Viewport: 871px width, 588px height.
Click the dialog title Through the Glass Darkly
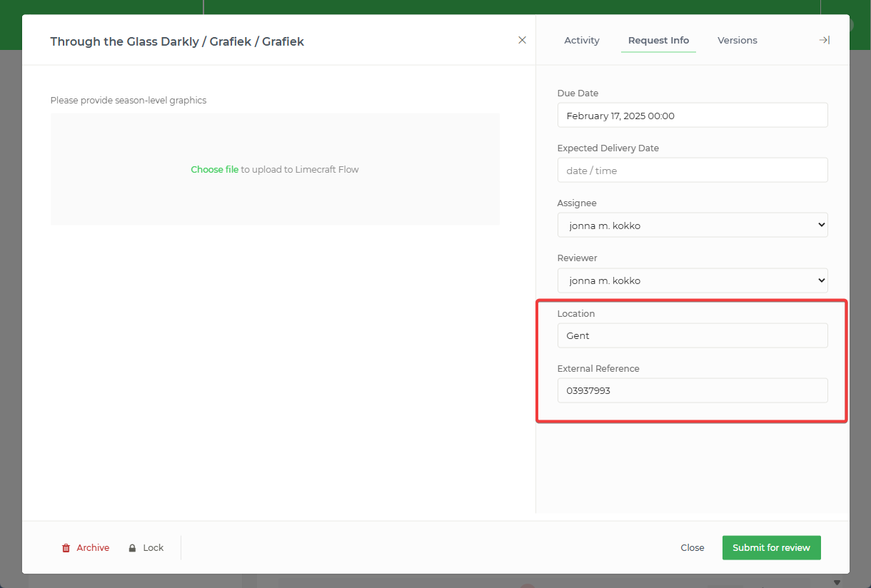[x=177, y=41]
